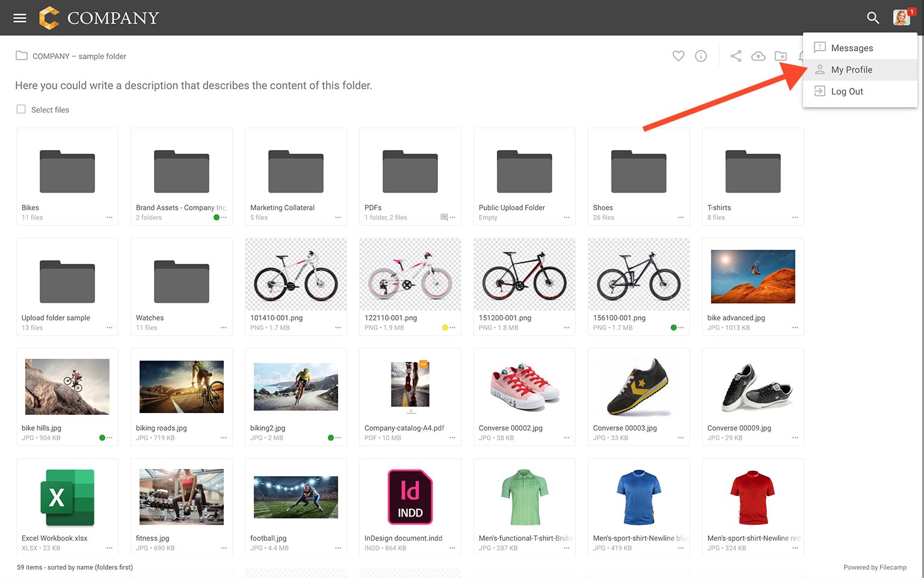Open the 156100-001.png bike thumbnail

(639, 275)
